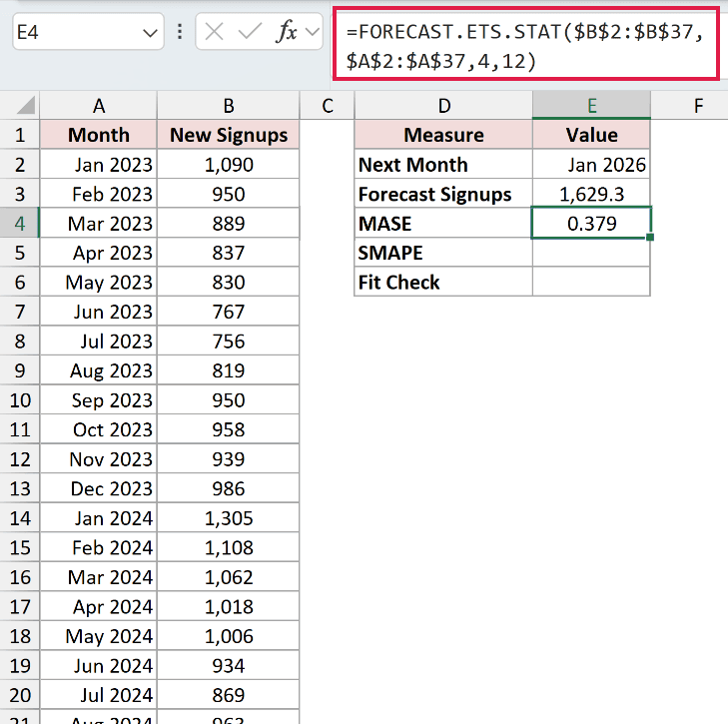Click the Sep 2023 cell
This screenshot has width=728, height=724.
pyautogui.click(x=99, y=400)
